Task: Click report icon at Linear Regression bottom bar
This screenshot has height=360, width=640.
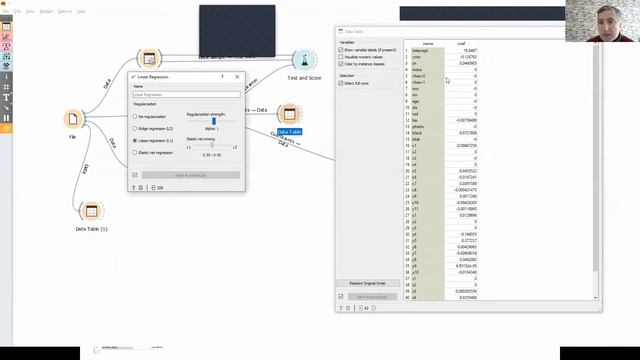Action: coord(140,188)
